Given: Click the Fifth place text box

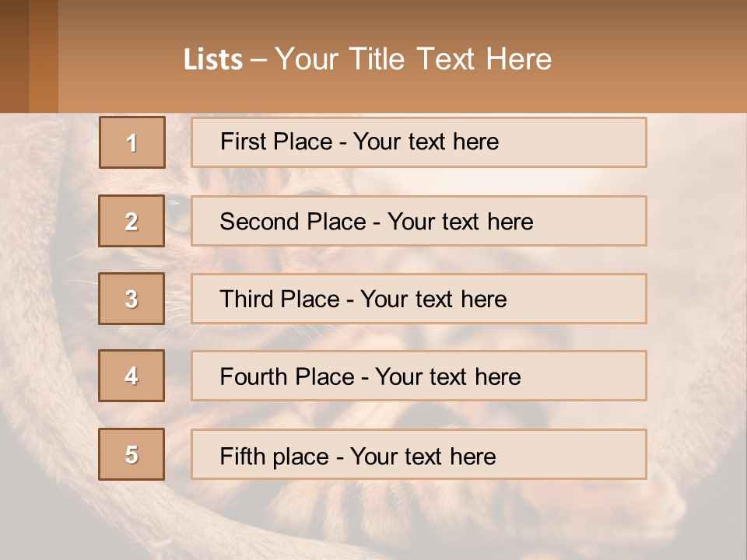Looking at the screenshot, I should tap(419, 455).
